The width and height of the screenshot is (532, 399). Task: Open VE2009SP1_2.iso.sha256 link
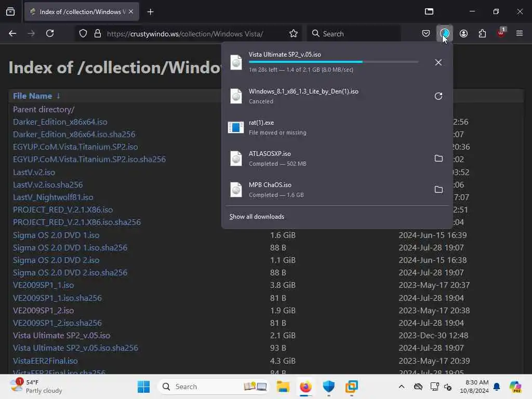pos(57,323)
